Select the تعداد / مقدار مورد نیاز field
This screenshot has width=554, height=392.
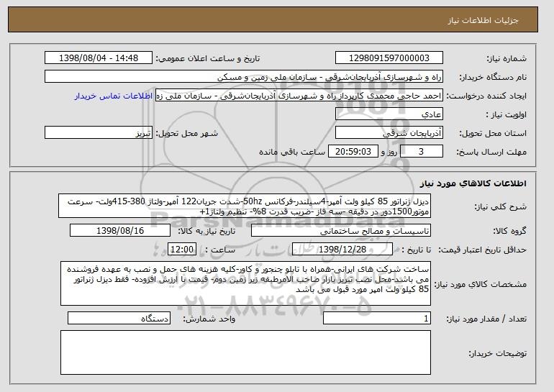pos(377,319)
